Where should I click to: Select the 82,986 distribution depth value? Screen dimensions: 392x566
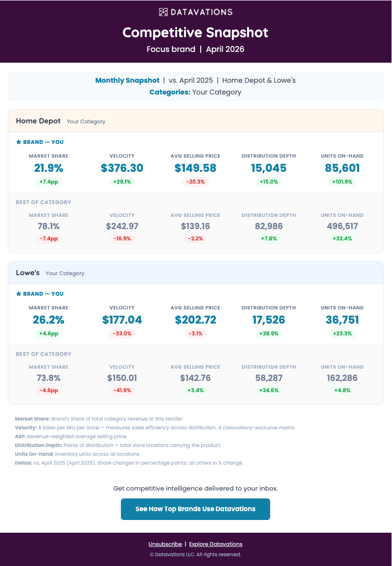[269, 226]
